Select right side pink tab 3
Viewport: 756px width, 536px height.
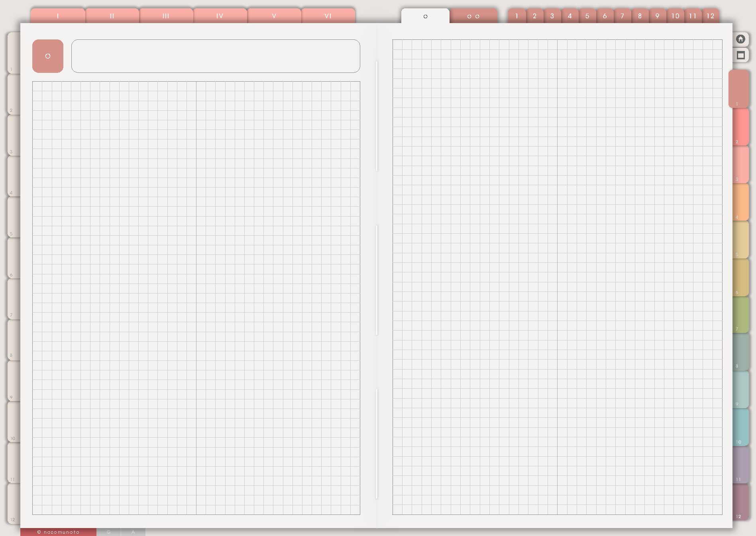[741, 164]
